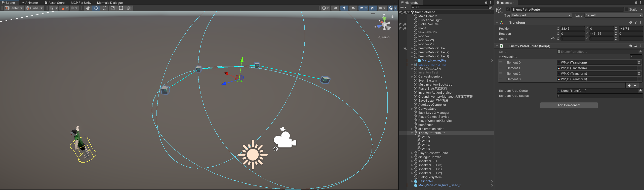Switch to the Animator tab
The height and width of the screenshot is (190, 644).
(x=30, y=3)
